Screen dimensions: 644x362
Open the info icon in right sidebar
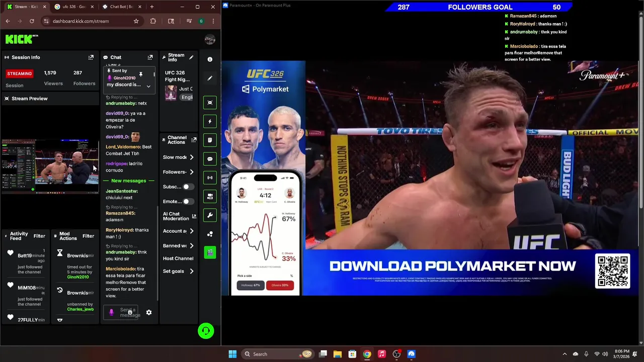point(210,59)
